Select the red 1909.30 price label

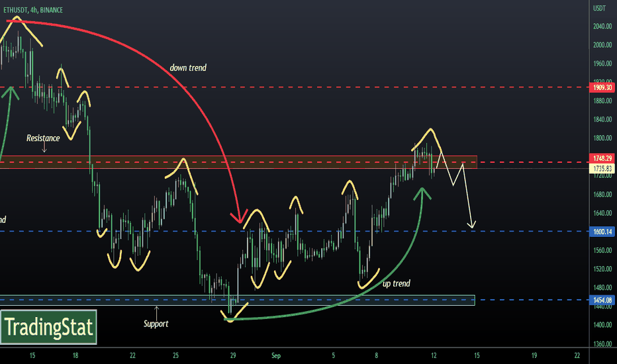coord(602,87)
